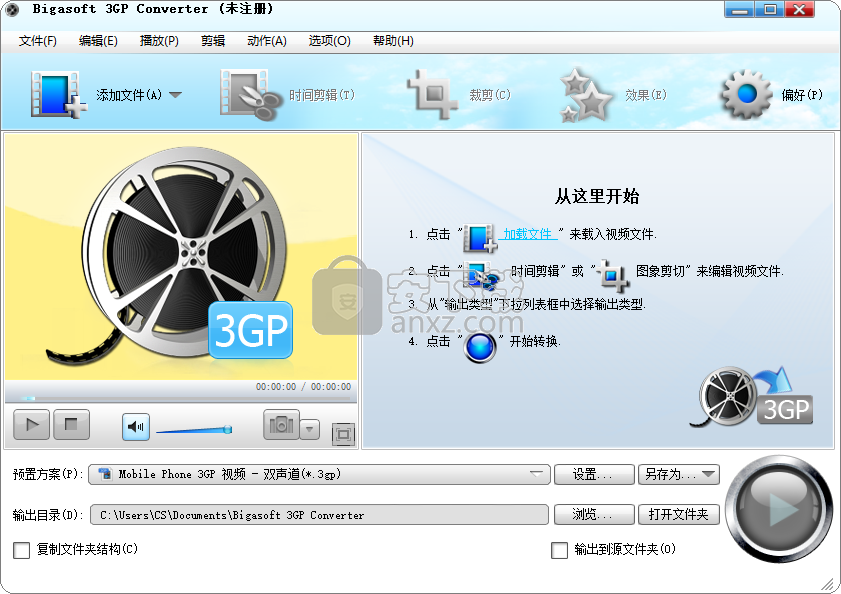Click the Effects stars icon
The height and width of the screenshot is (594, 841).
(586, 94)
